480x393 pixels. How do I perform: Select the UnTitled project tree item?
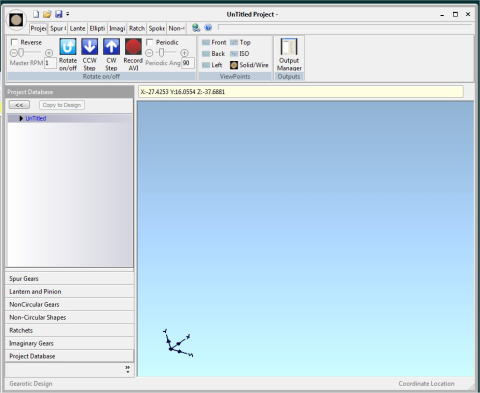coord(36,118)
